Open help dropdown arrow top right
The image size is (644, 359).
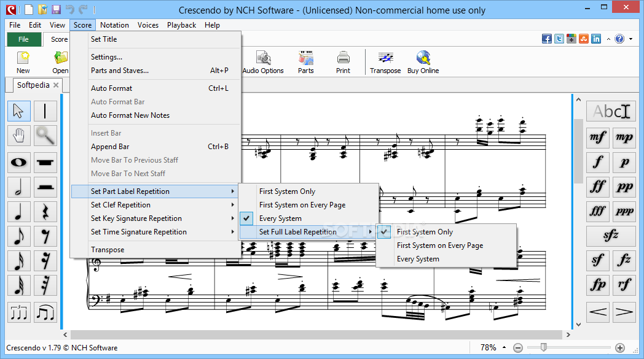631,39
